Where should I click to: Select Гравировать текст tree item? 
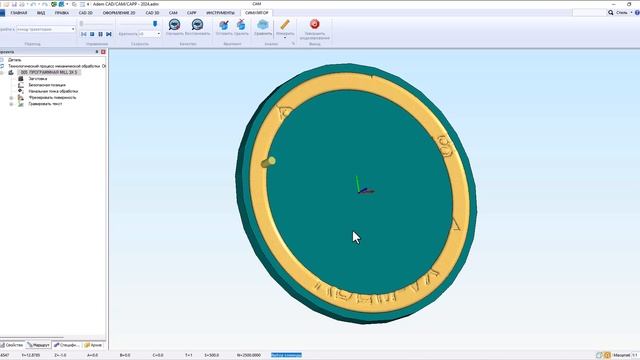tap(45, 104)
